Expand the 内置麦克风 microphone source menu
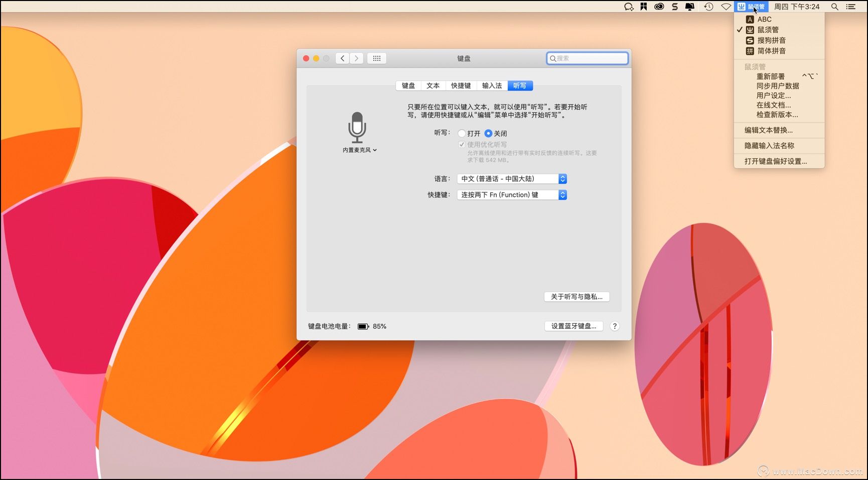Screen dimensions: 868x480 coord(359,150)
